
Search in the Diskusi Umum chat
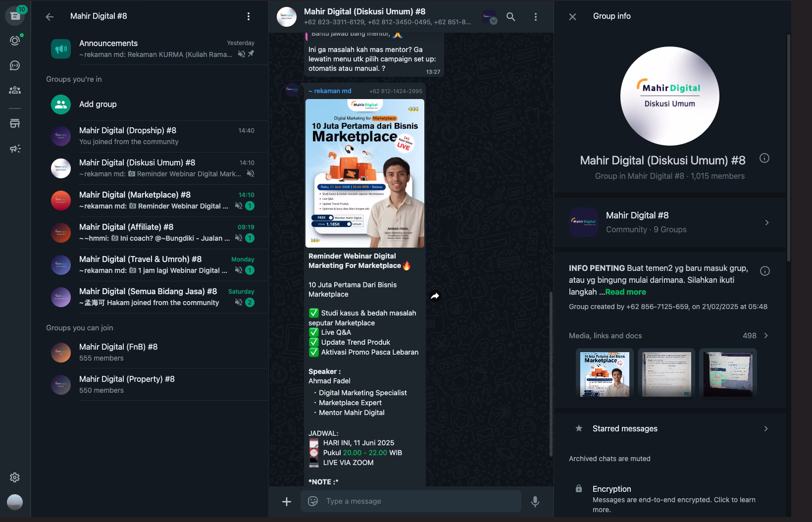pyautogui.click(x=511, y=17)
